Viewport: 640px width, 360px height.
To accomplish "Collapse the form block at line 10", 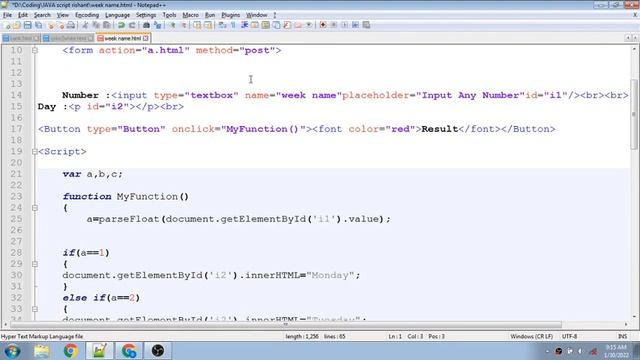I will tap(35, 51).
